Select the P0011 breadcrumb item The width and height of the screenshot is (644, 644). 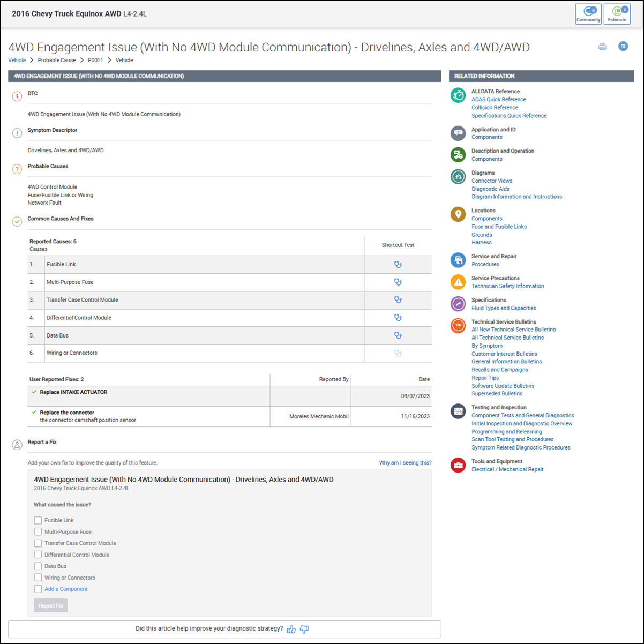tap(95, 61)
